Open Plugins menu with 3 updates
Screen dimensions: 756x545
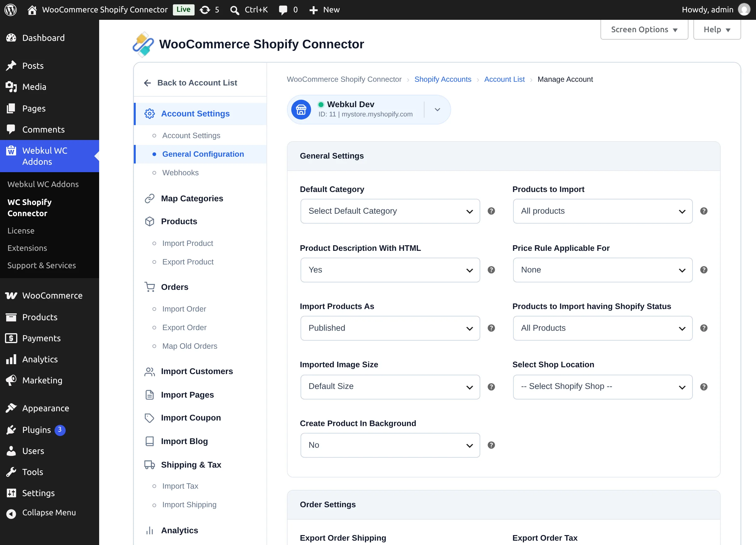tap(49, 430)
